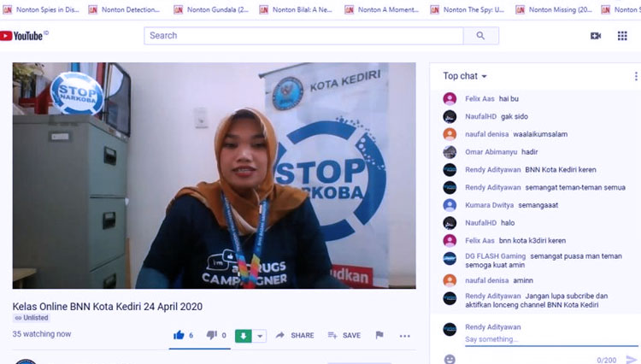This screenshot has height=364, width=641.
Task: Open the create video camera icon
Action: click(596, 36)
